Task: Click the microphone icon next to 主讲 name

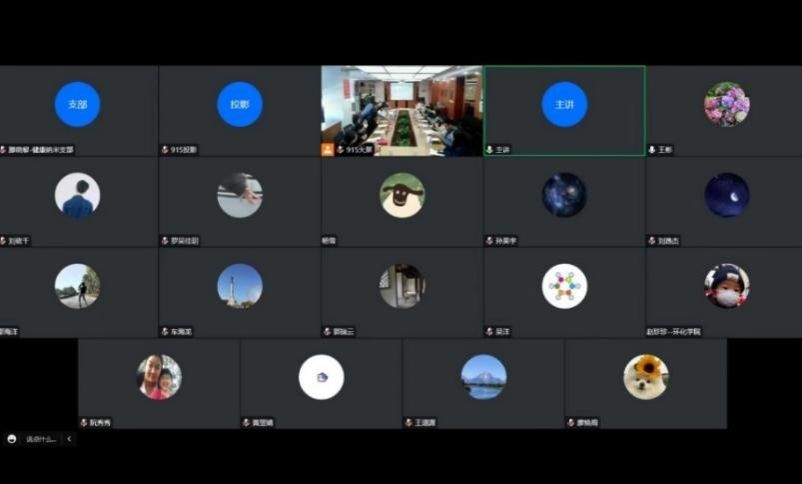Action: [x=490, y=149]
